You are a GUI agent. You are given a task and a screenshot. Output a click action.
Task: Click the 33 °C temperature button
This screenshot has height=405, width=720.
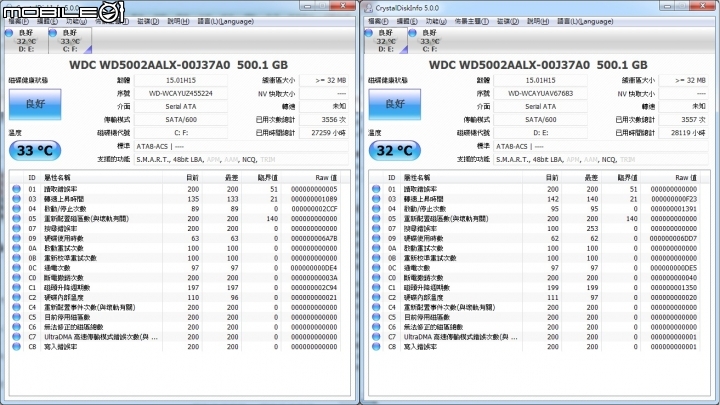tap(35, 151)
